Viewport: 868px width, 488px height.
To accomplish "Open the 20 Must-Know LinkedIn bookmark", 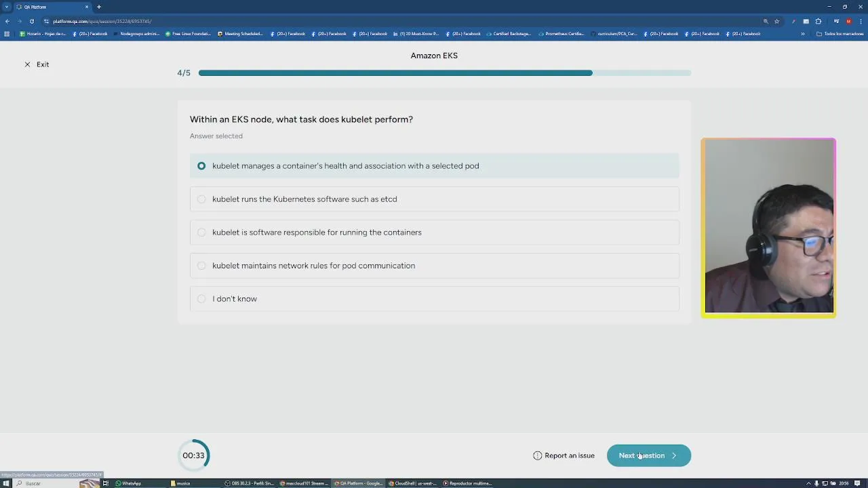I will click(x=416, y=34).
